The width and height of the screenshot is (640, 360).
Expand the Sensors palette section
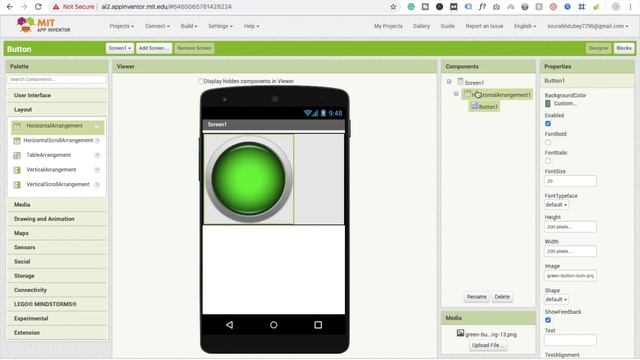pos(57,247)
